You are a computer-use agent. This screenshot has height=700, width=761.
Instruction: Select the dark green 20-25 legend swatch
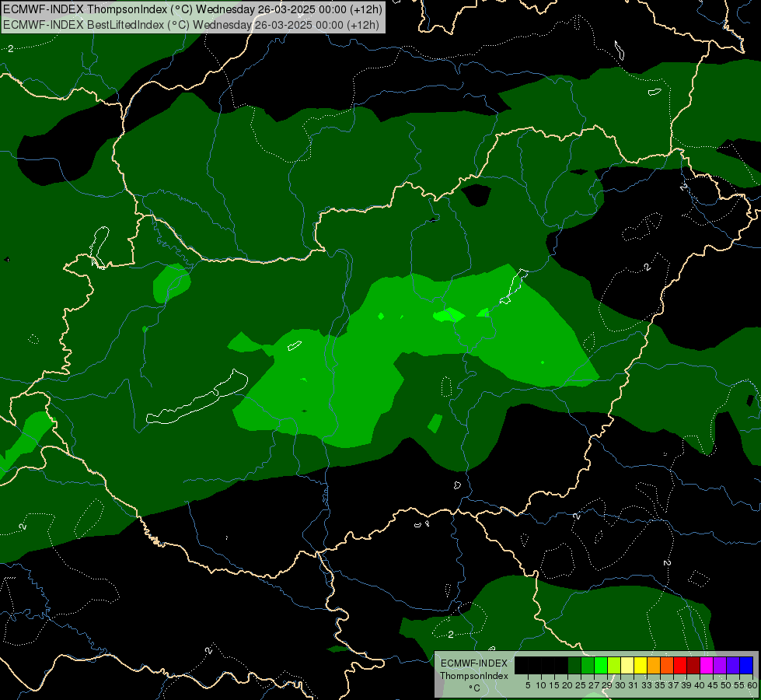pyautogui.click(x=574, y=665)
